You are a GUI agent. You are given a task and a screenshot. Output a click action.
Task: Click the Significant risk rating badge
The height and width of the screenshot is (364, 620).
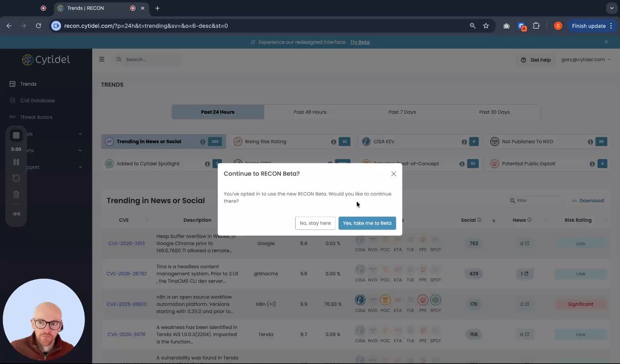pyautogui.click(x=581, y=304)
